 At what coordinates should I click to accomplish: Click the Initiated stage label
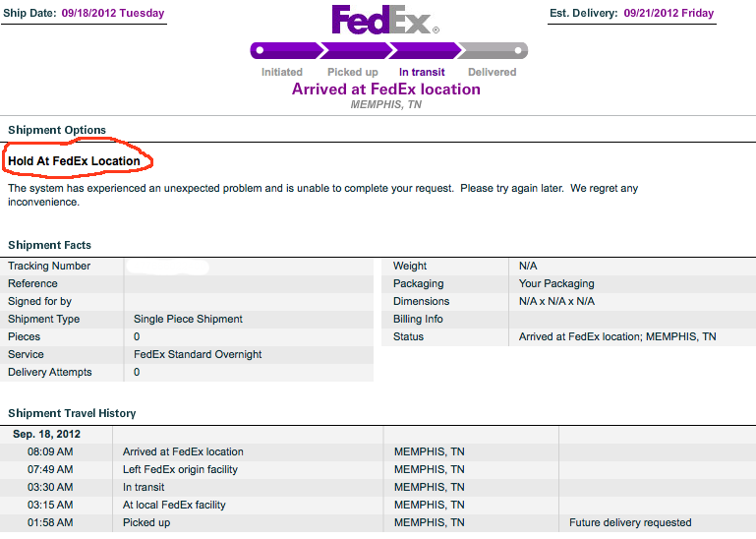coord(282,72)
